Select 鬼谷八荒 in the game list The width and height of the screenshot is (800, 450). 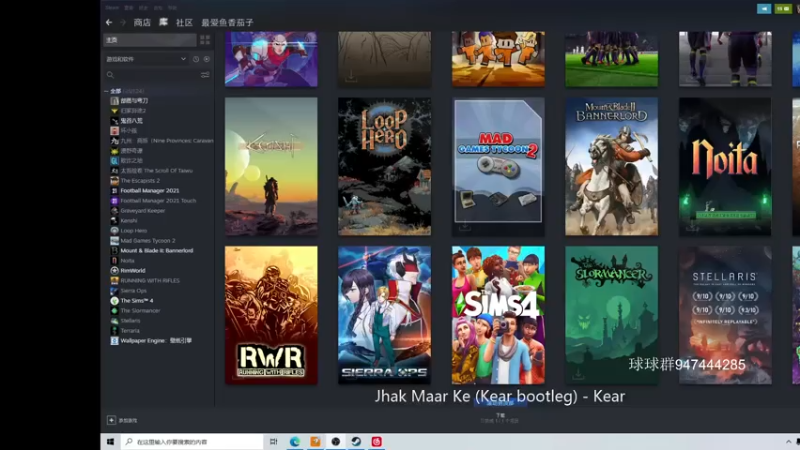(132, 121)
